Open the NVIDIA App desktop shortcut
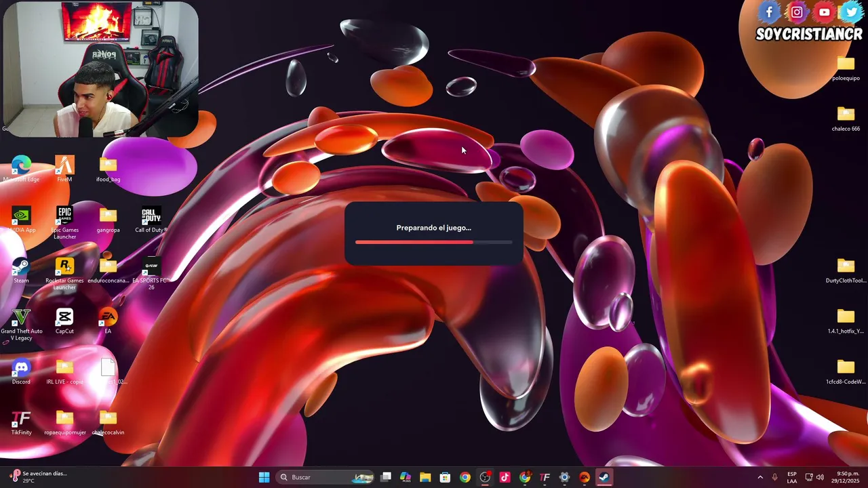The width and height of the screenshot is (868, 488). point(21,220)
